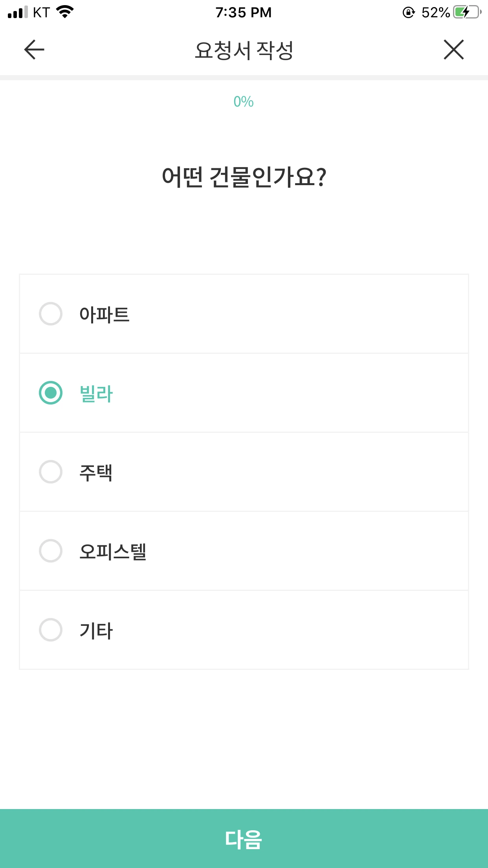
Task: Tap the 7:35 PM status bar clock
Action: point(244,13)
